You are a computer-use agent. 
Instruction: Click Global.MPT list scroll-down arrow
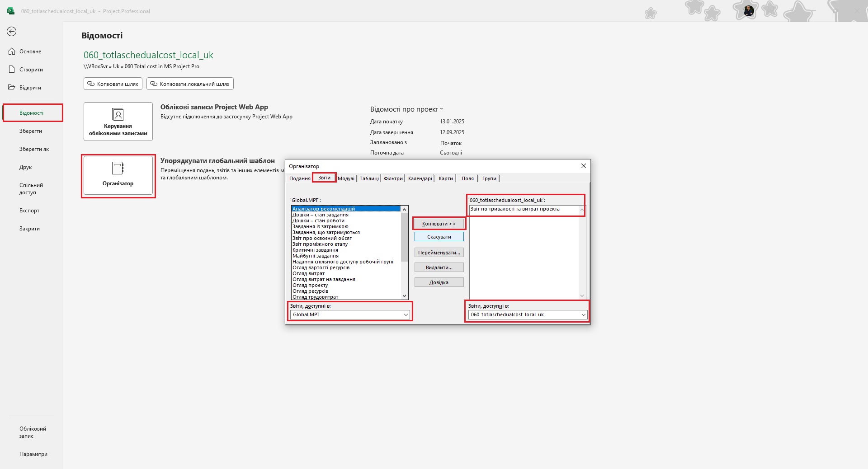point(404,296)
